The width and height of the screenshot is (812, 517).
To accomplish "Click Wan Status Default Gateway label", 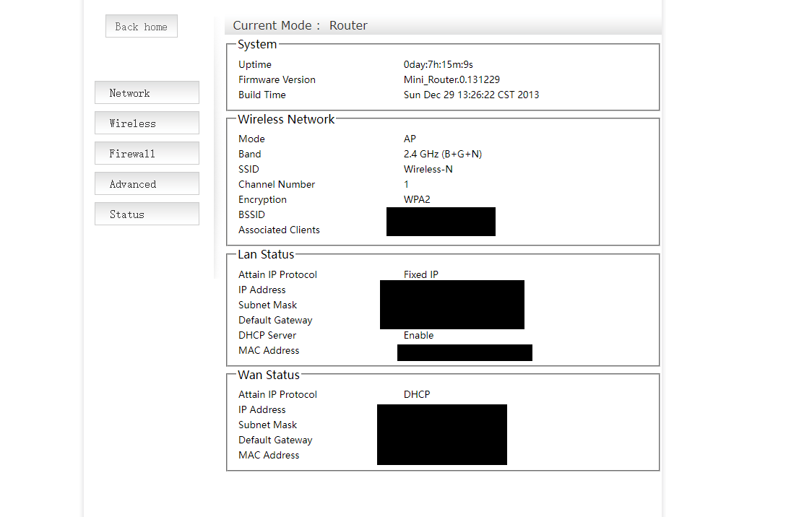I will (275, 440).
